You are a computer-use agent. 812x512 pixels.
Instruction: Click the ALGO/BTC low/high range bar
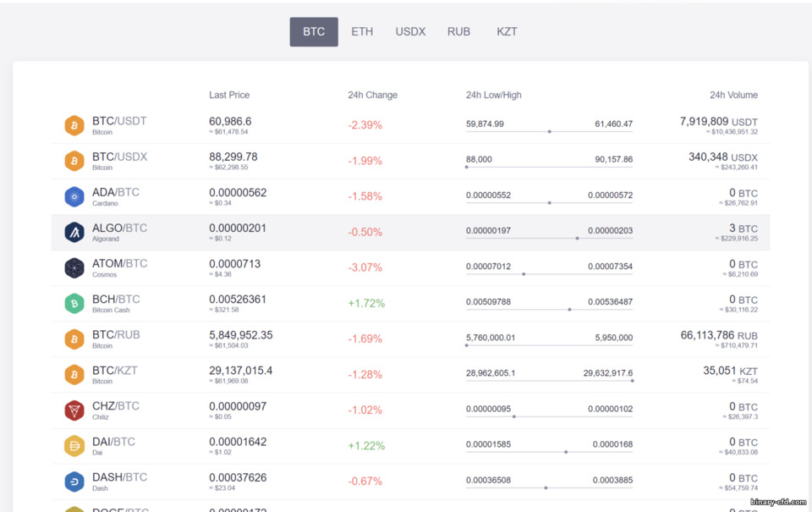pyautogui.click(x=550, y=239)
